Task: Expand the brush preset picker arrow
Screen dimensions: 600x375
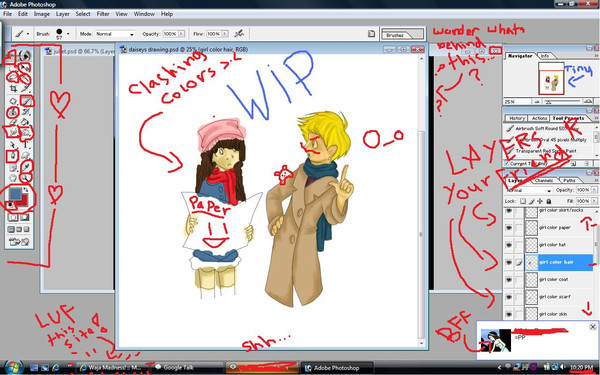Action: (x=68, y=34)
